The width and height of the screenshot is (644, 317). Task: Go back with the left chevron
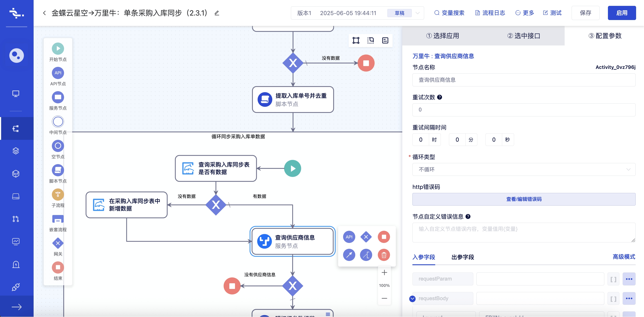[x=44, y=13]
